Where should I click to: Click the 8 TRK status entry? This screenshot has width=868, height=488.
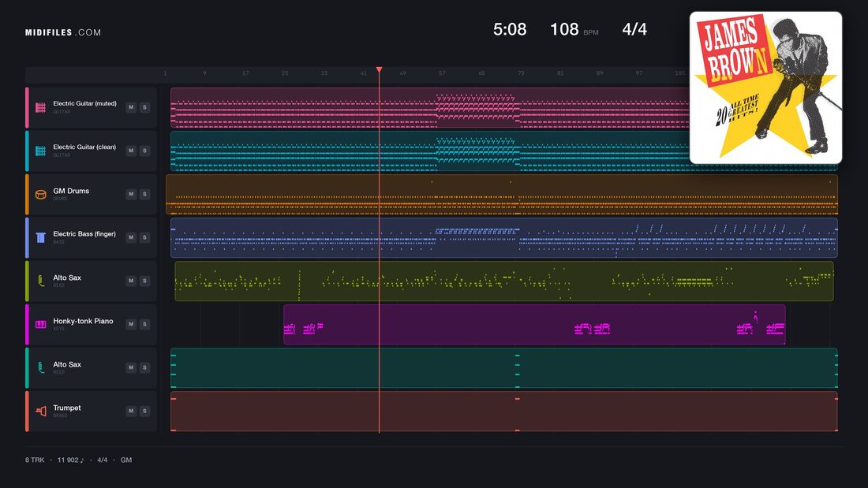click(x=34, y=460)
